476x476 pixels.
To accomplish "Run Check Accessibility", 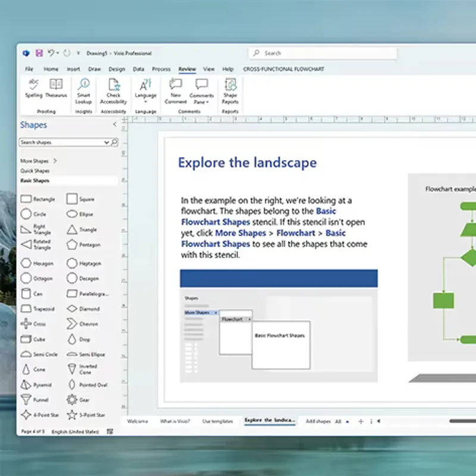I will [114, 91].
